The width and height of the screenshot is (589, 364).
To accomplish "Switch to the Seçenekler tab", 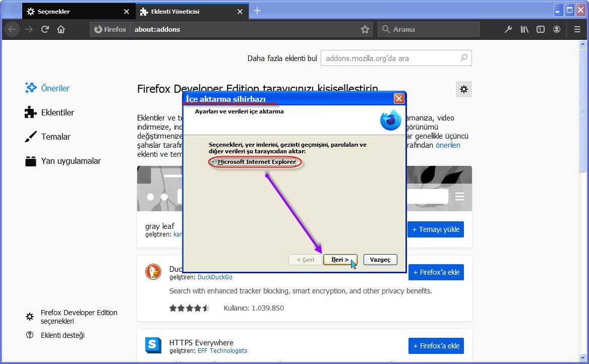I will point(79,11).
